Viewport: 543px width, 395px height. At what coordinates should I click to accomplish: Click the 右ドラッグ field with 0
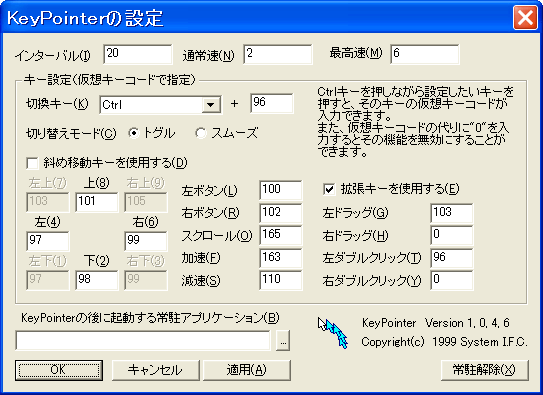[452, 235]
